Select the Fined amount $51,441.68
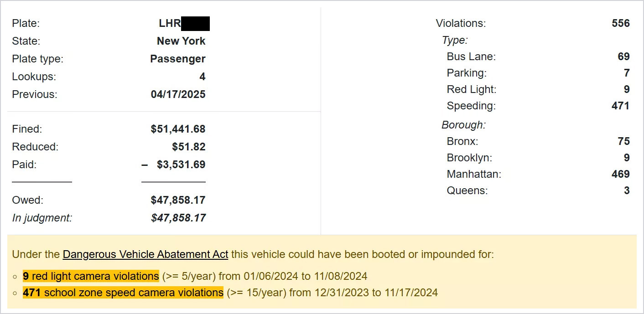The height and width of the screenshot is (314, 644). pyautogui.click(x=178, y=129)
